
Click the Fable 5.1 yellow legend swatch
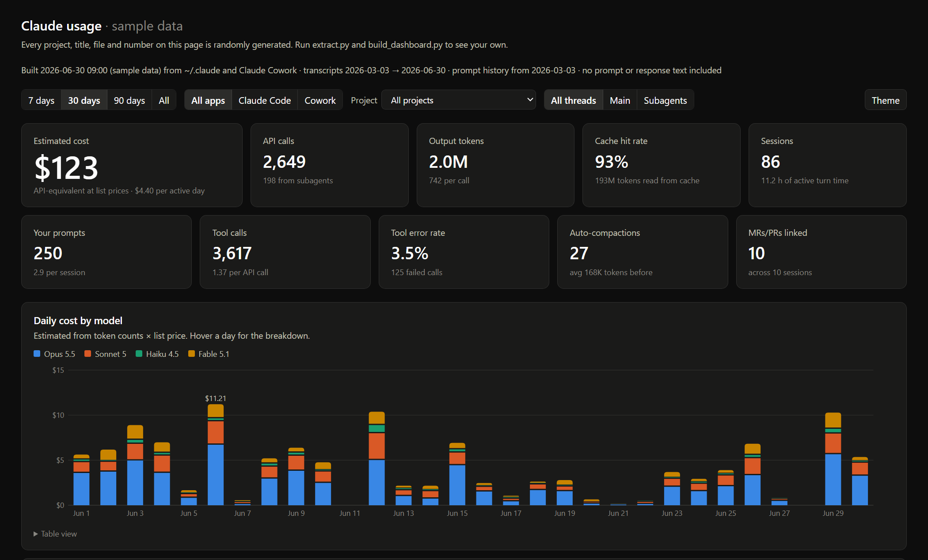[191, 354]
